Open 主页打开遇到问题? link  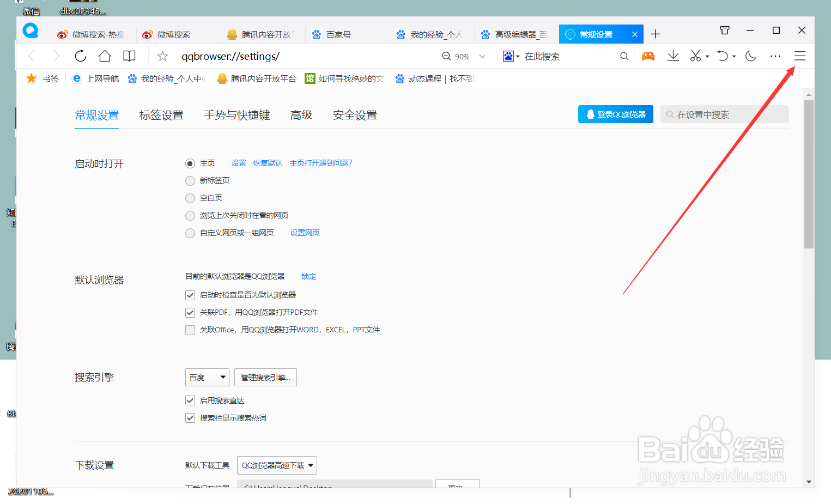click(321, 163)
